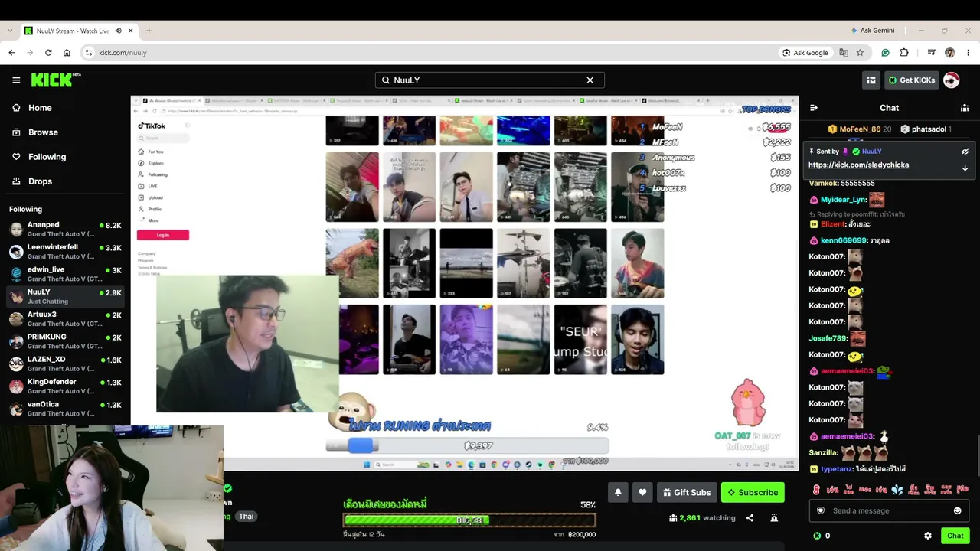Report the stream using siren icon
This screenshot has width=980, height=551.
774,518
